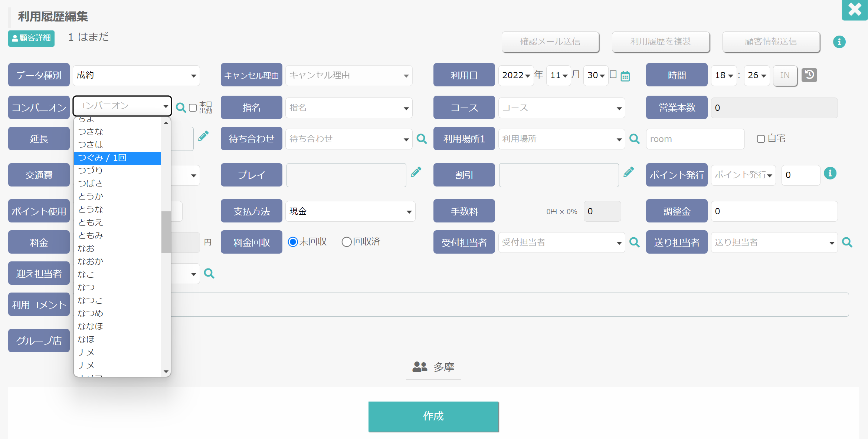Expand the コース dropdown
This screenshot has height=439, width=868.
[562, 108]
